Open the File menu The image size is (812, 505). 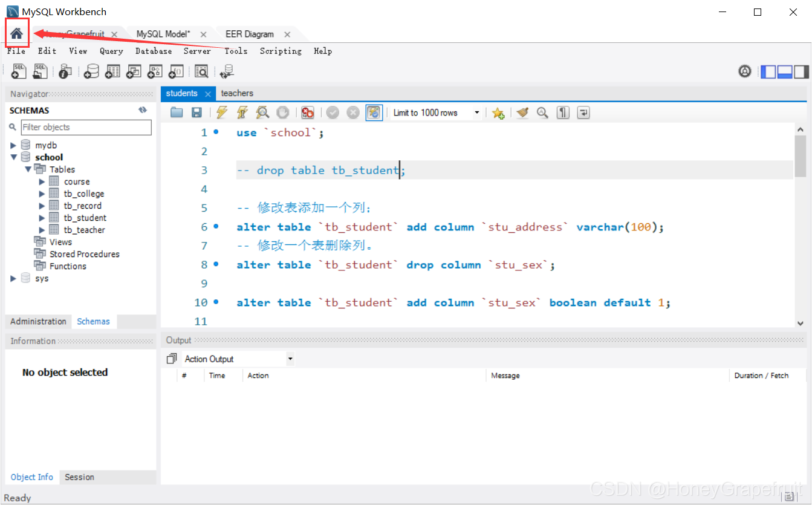pos(16,51)
